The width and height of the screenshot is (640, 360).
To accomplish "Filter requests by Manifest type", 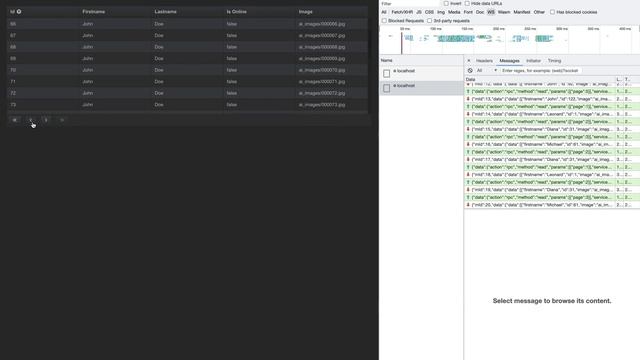I will pyautogui.click(x=522, y=12).
